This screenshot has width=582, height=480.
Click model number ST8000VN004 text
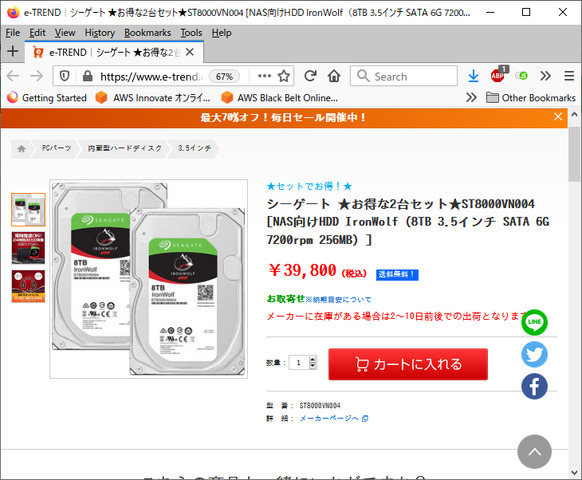pyautogui.click(x=320, y=405)
